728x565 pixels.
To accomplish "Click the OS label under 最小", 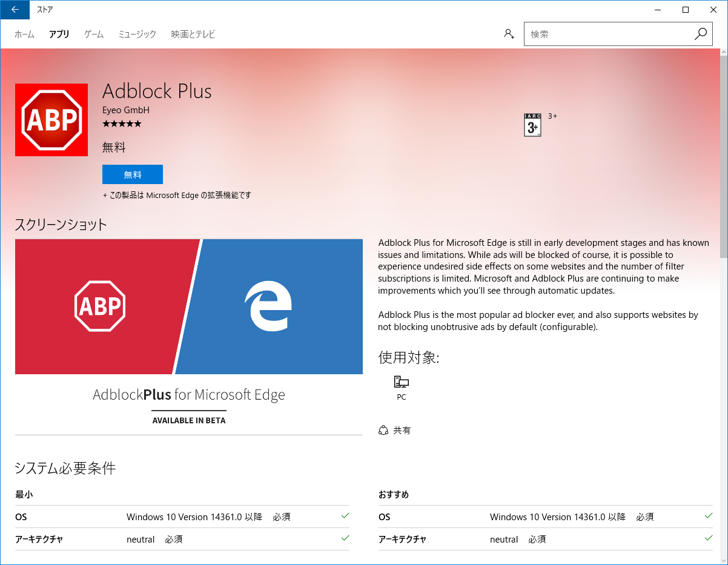I will (x=21, y=517).
